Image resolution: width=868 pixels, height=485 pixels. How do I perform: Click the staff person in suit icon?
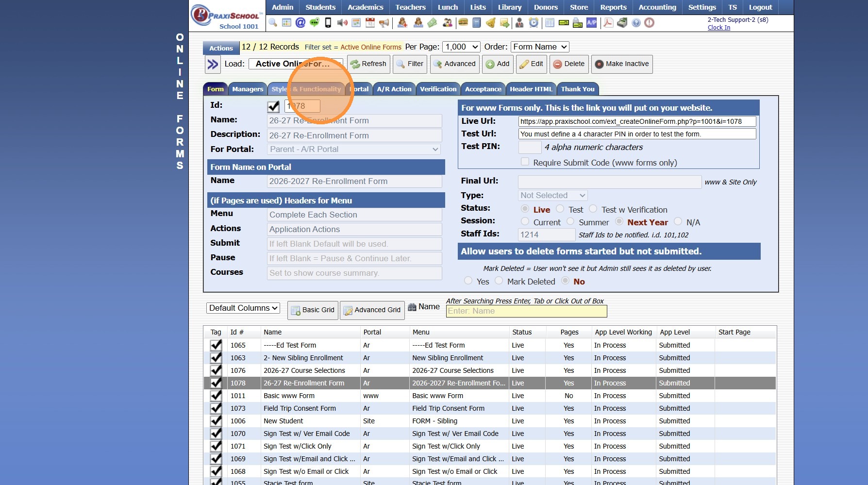(x=519, y=22)
